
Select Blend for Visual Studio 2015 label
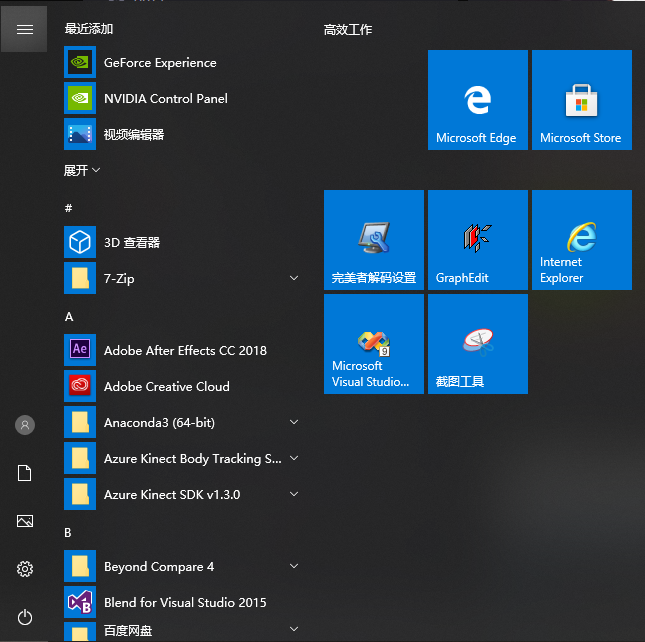point(185,603)
